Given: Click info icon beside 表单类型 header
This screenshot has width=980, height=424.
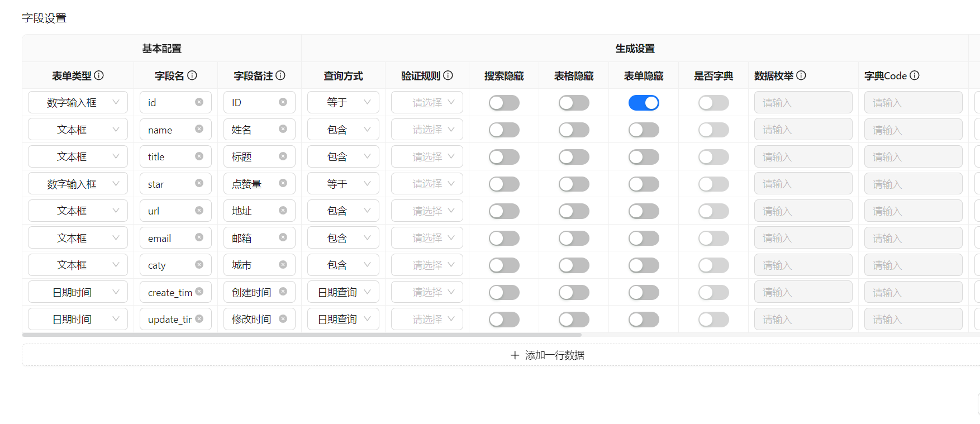Looking at the screenshot, I should coord(99,75).
